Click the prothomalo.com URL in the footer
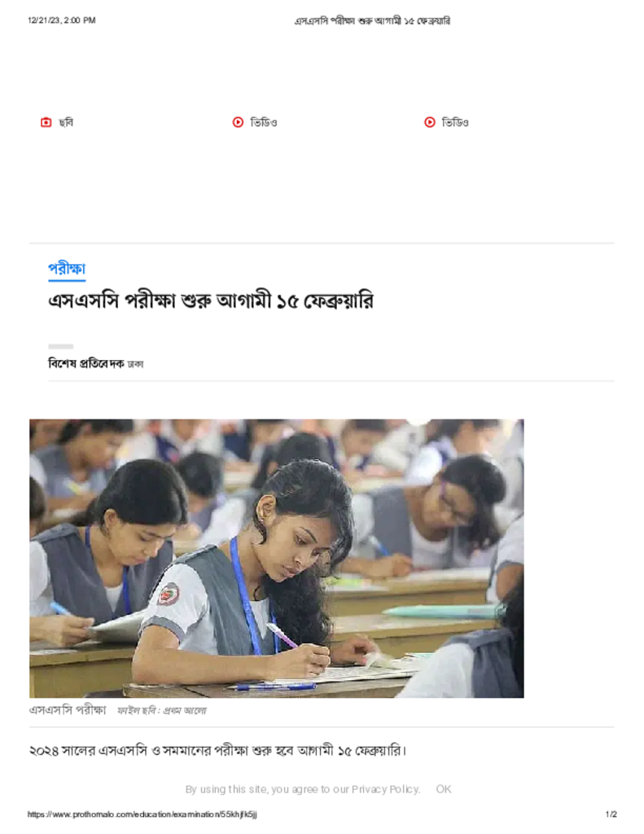The width and height of the screenshot is (644, 834). (x=142, y=814)
